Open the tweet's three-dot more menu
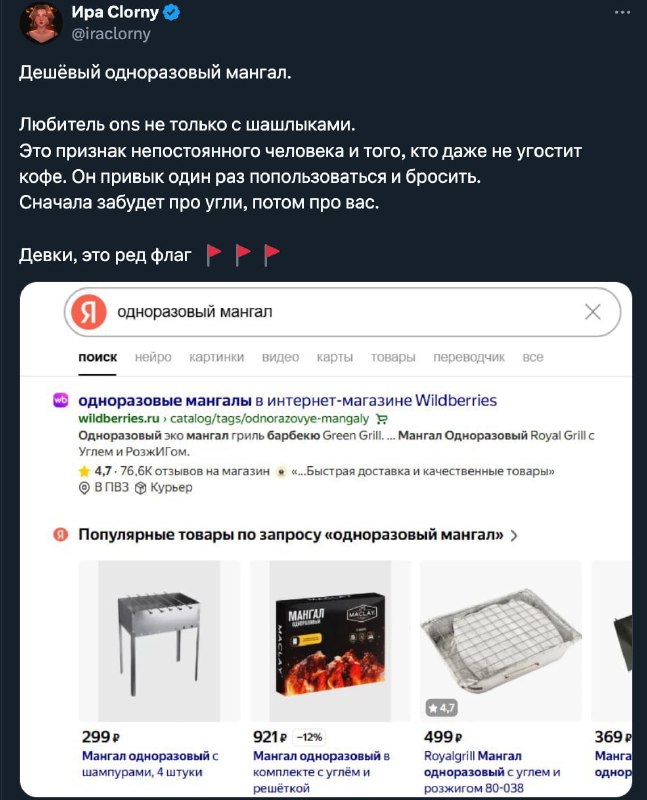Image resolution: width=647 pixels, height=800 pixels. (x=622, y=12)
